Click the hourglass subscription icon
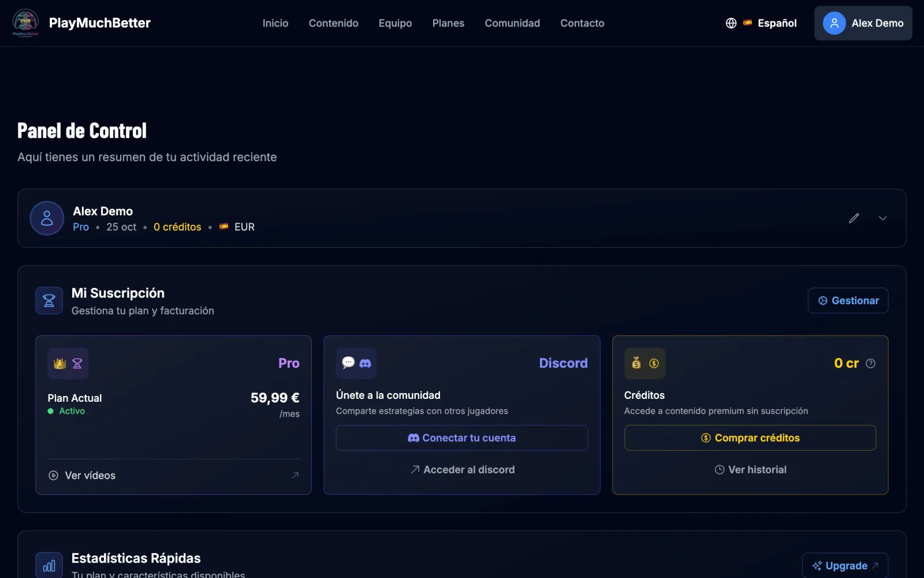The height and width of the screenshot is (578, 924). (x=49, y=301)
